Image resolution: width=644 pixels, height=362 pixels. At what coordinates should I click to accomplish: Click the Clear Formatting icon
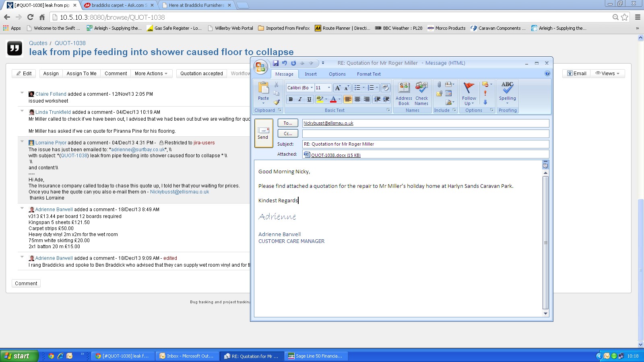pyautogui.click(x=385, y=88)
